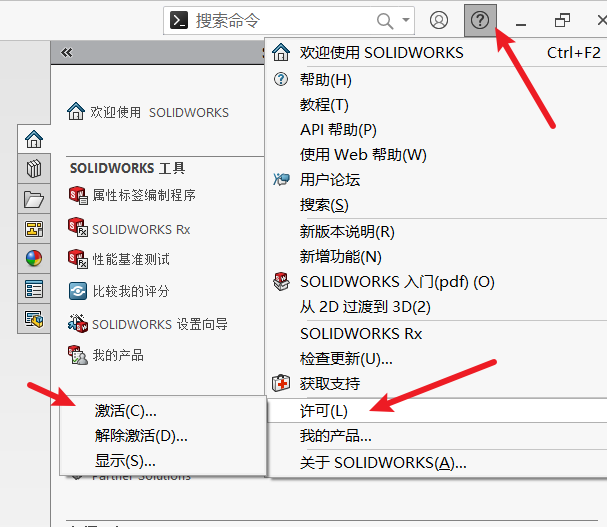Open 性能基准测试 link

coord(131,259)
